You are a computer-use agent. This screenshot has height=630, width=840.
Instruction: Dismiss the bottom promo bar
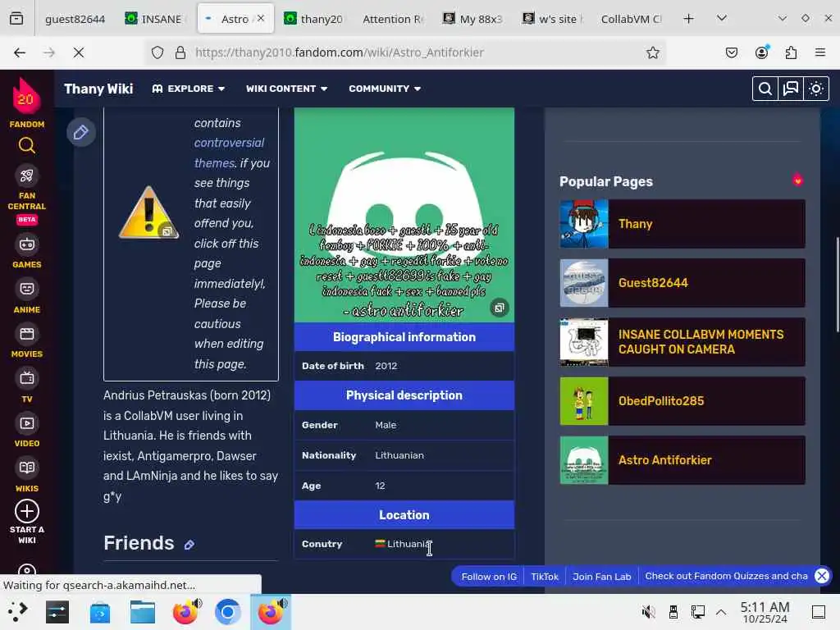[821, 576]
